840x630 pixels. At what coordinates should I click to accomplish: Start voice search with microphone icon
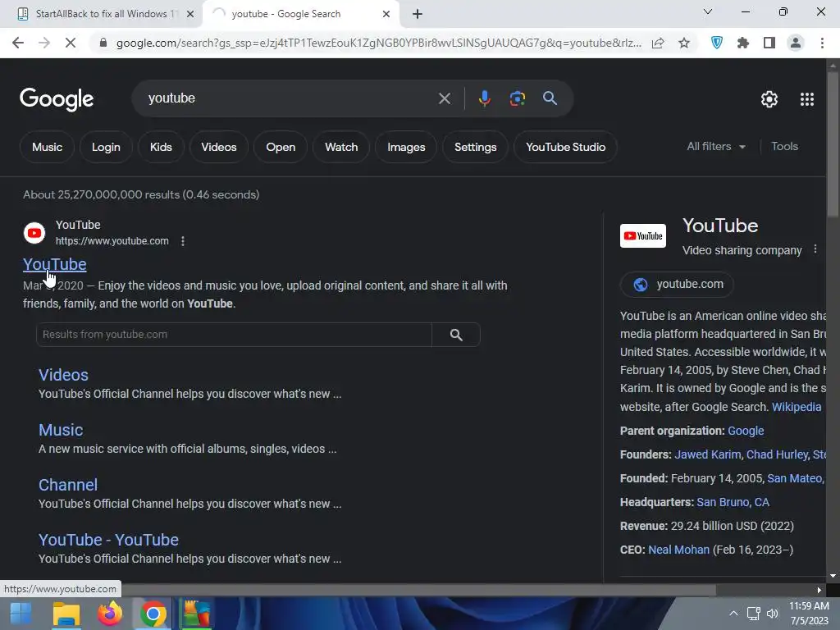tap(484, 98)
